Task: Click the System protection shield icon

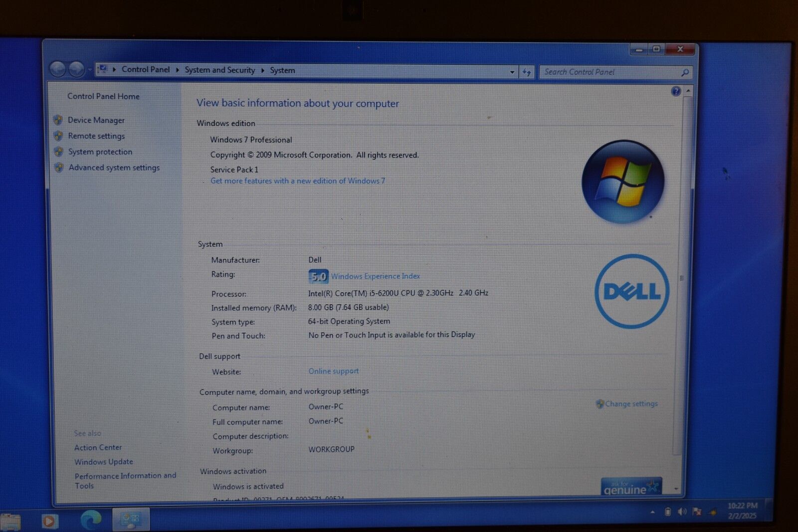Action: coord(58,152)
